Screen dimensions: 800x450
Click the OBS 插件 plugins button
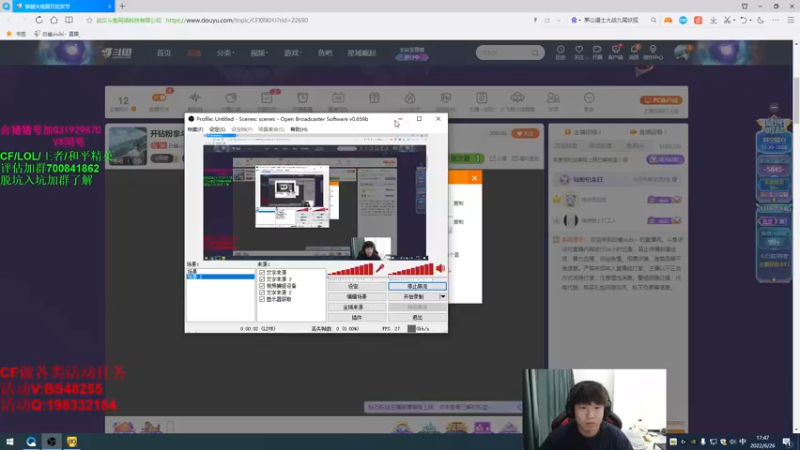pyautogui.click(x=357, y=317)
